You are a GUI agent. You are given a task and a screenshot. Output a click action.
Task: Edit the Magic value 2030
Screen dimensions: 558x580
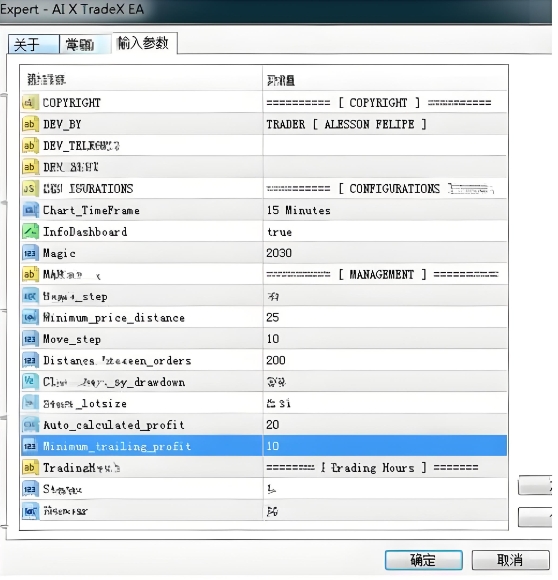(279, 253)
